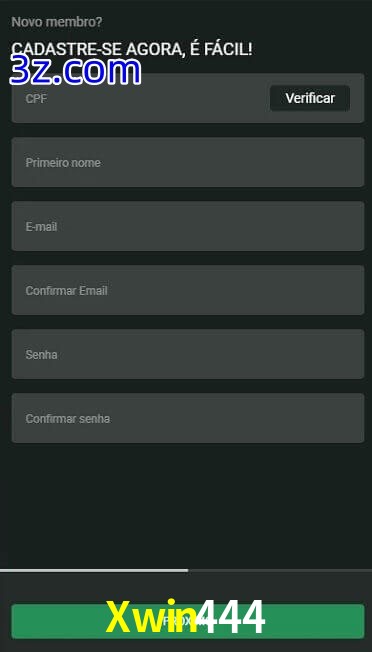Activate the Confirmar Email field
The height and width of the screenshot is (652, 372).
pos(188,290)
